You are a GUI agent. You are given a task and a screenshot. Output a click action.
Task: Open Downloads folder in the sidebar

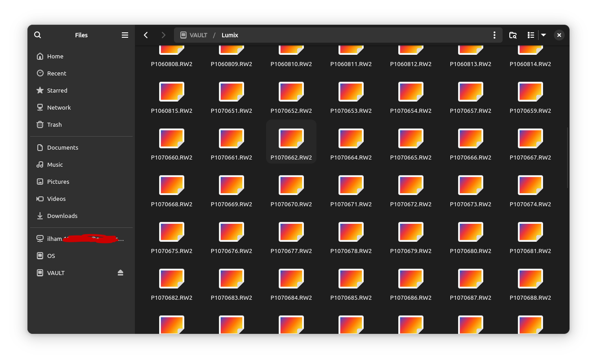pyautogui.click(x=81, y=216)
